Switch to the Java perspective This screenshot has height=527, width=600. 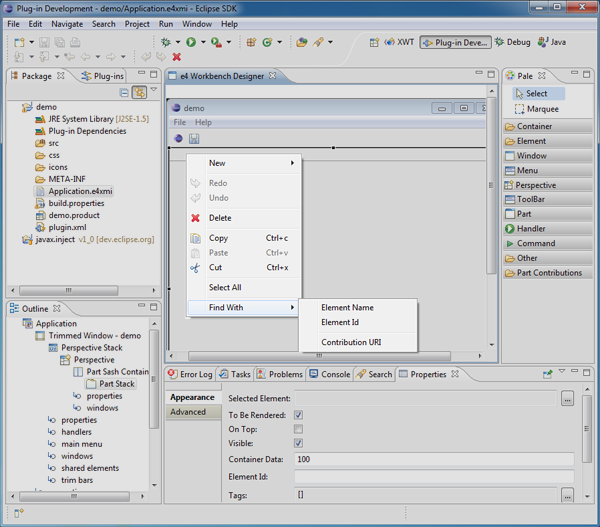(x=552, y=43)
